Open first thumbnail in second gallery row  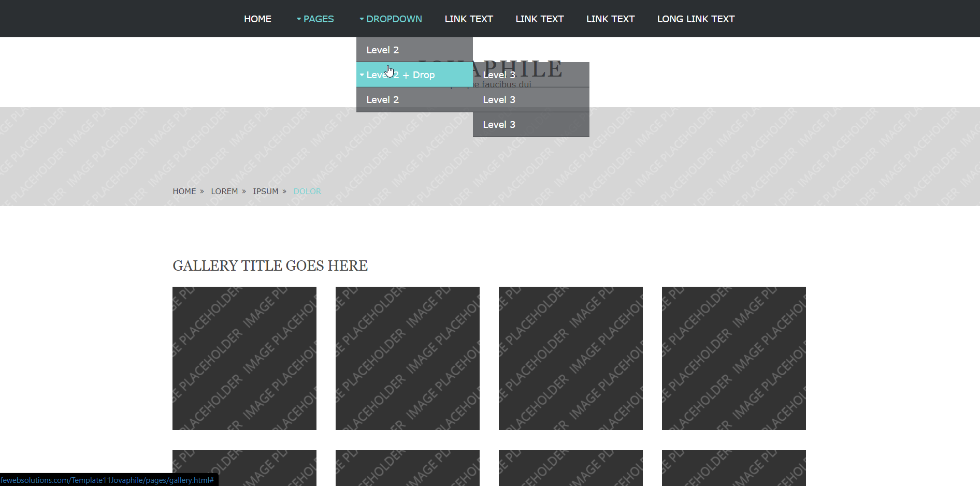(244, 468)
